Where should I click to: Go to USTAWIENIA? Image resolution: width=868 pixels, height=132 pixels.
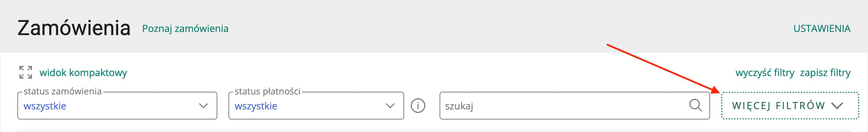(x=822, y=28)
